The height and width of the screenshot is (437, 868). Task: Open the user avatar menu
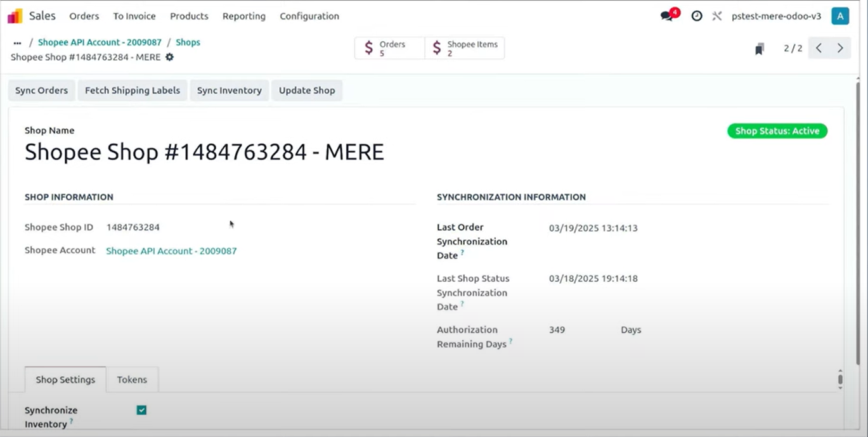840,16
